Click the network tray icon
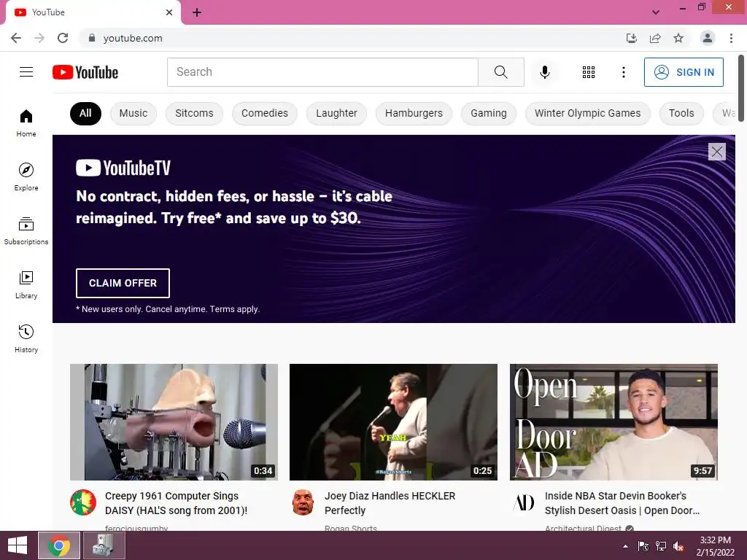Viewport: 747px width, 560px height. point(661,546)
